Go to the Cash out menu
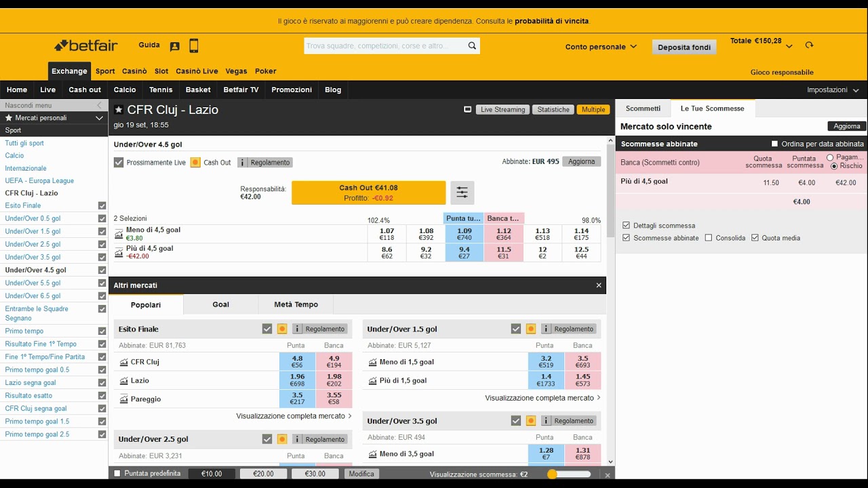Viewport: 868px width, 488px height. coord(85,89)
